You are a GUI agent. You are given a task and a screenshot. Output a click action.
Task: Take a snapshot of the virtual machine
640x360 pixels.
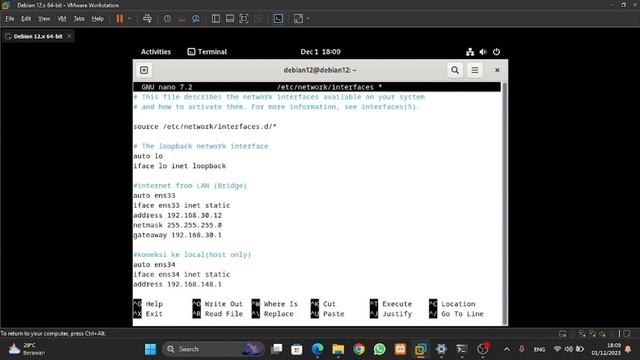pyautogui.click(x=167, y=18)
